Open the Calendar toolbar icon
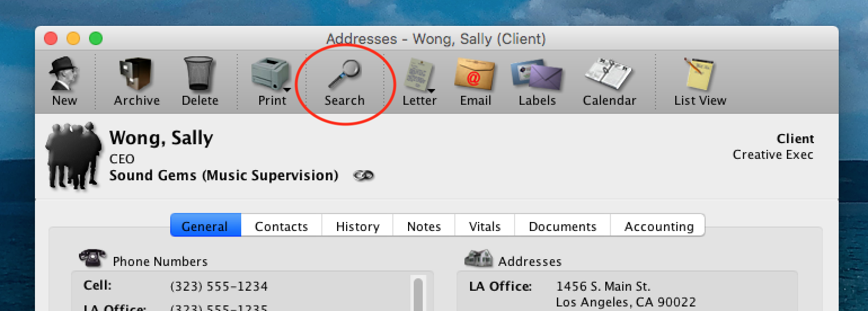 609,75
